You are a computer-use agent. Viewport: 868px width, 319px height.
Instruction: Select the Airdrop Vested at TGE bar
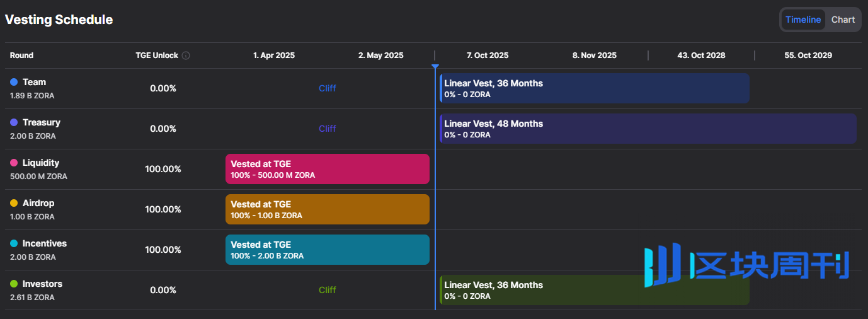click(328, 209)
